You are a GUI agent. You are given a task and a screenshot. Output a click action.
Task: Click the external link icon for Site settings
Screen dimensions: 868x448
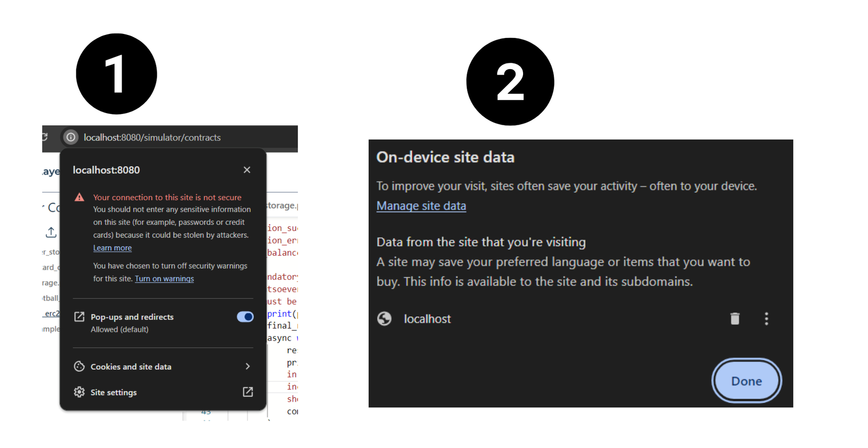pos(248,392)
